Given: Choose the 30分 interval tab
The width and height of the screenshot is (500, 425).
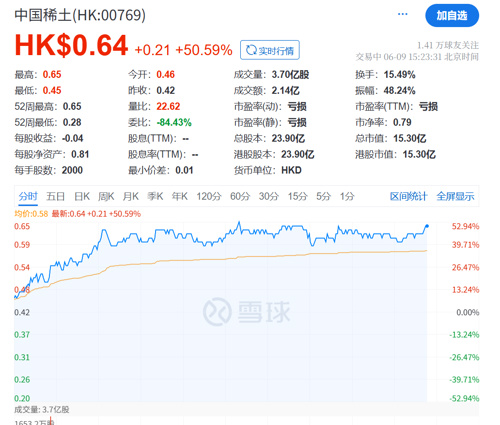Looking at the screenshot, I should (269, 196).
